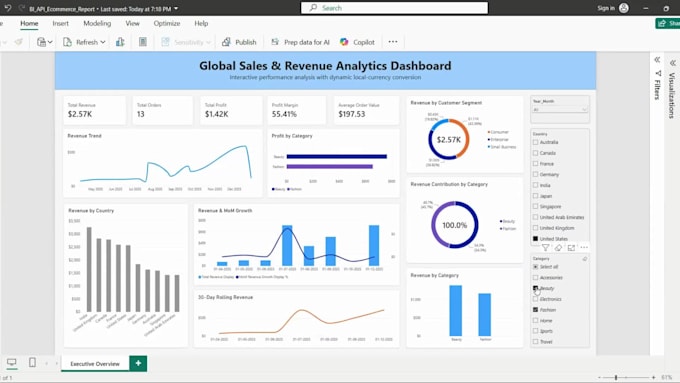Check the United Kingdom checkbox
680x383 pixels.
536,228
